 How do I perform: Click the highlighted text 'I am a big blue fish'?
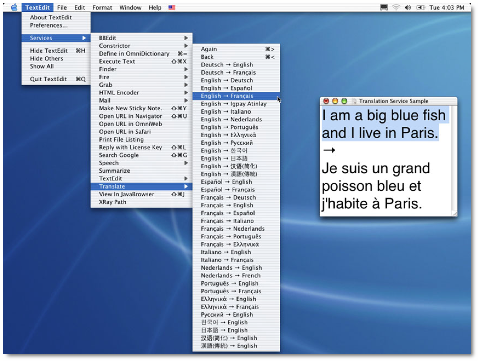point(384,115)
